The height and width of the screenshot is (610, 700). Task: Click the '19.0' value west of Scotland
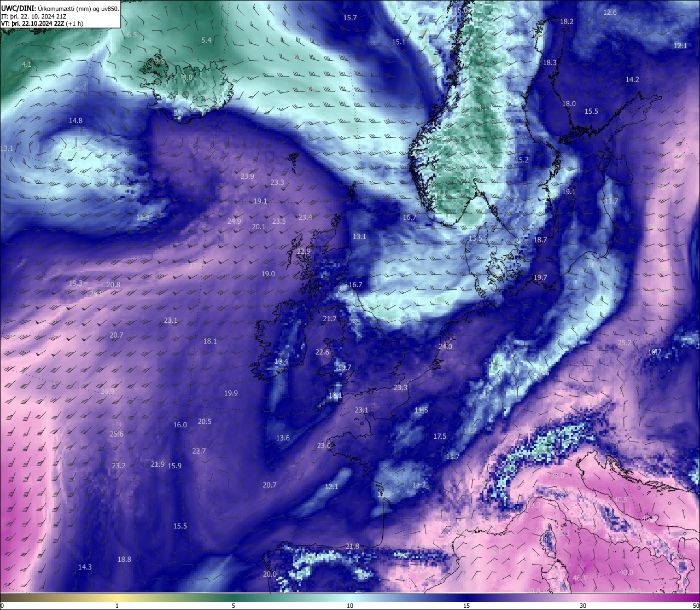268,274
